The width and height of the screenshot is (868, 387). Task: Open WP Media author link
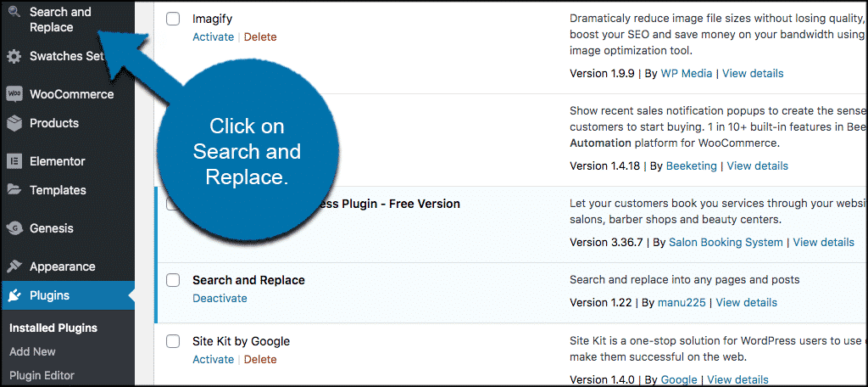pos(687,73)
